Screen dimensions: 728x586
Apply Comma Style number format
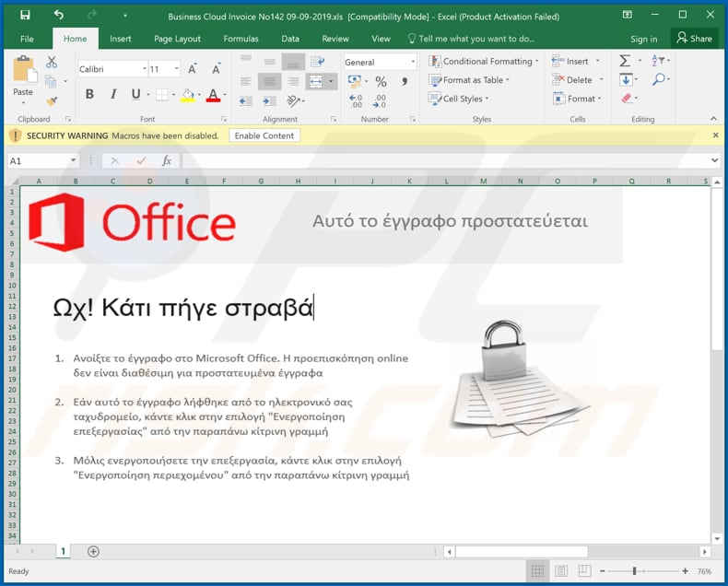tap(405, 82)
